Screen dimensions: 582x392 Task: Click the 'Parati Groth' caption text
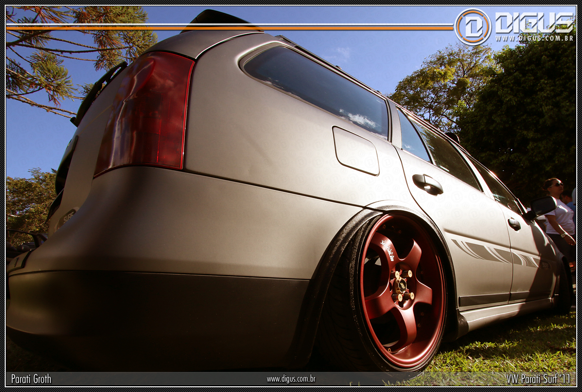[x=31, y=379]
